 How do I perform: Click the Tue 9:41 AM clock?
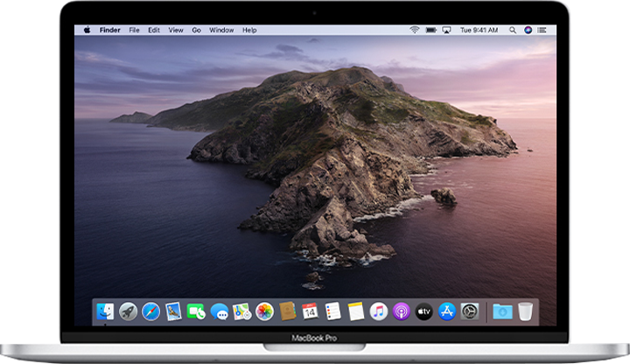[x=479, y=30]
